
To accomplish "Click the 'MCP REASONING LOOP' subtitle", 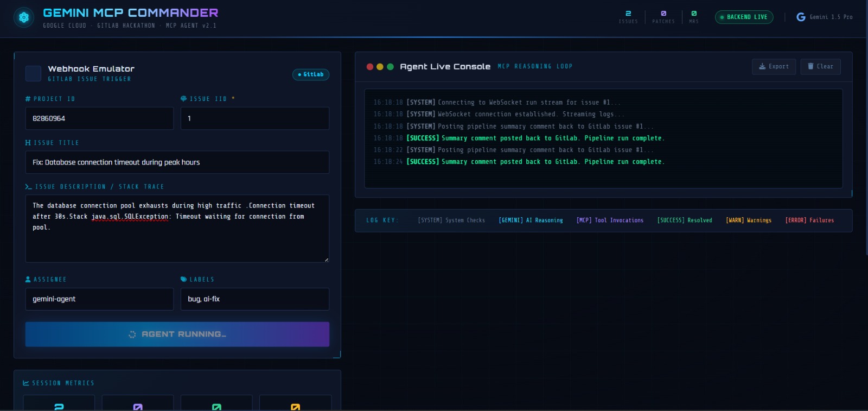I will 535,67.
